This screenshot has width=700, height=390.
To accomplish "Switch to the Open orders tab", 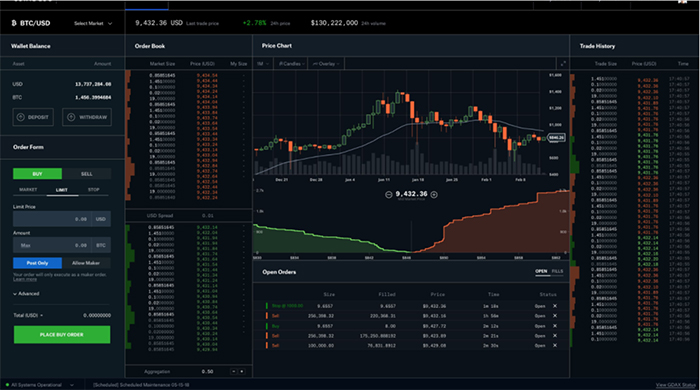I will (541, 271).
